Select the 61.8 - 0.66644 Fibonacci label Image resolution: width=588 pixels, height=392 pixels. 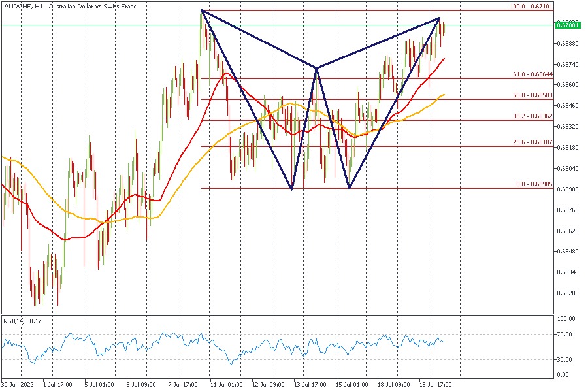click(533, 74)
